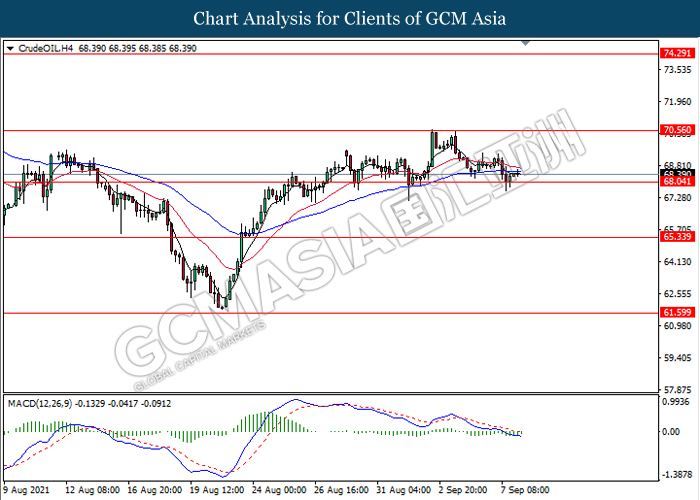The width and height of the screenshot is (700, 500).
Task: Click the 65.339 red support label
Action: pyautogui.click(x=677, y=237)
